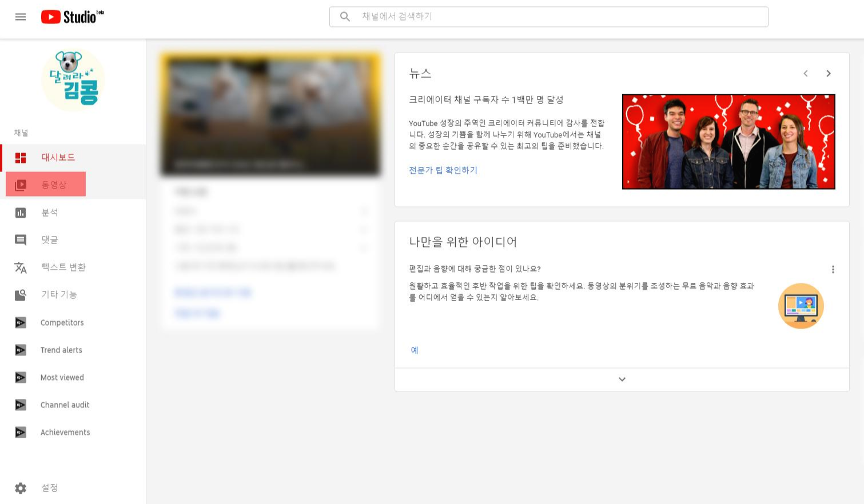Click the analytics bar chart icon

coord(21,213)
